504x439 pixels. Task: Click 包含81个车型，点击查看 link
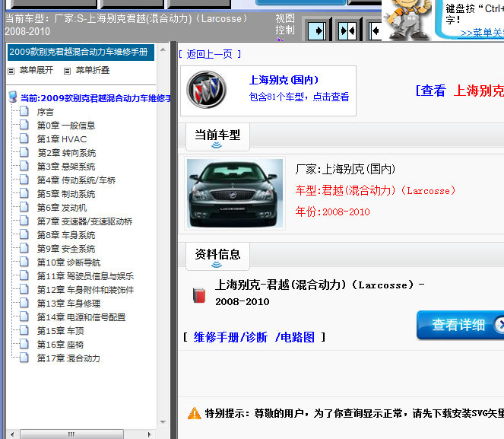pos(299,97)
